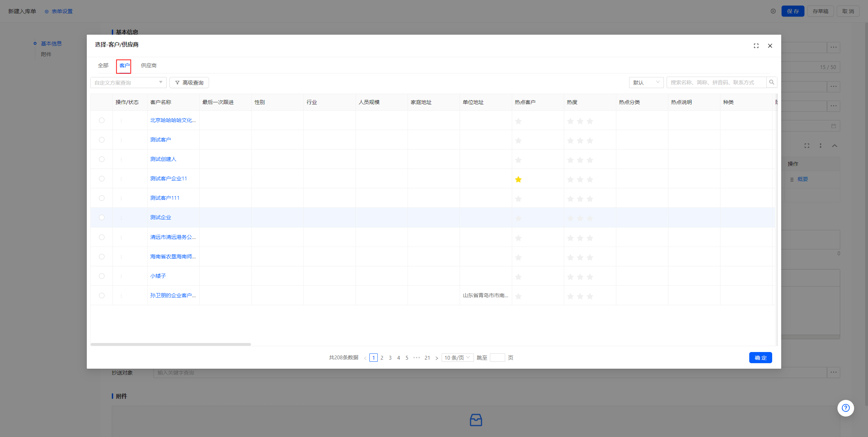Set heat rating third star for 测试客户
This screenshot has height=437, width=868.
pyautogui.click(x=590, y=140)
